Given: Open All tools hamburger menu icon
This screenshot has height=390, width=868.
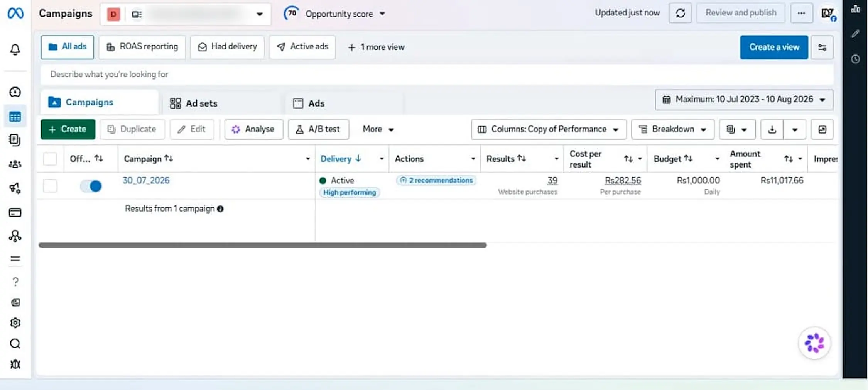Looking at the screenshot, I should (x=15, y=259).
